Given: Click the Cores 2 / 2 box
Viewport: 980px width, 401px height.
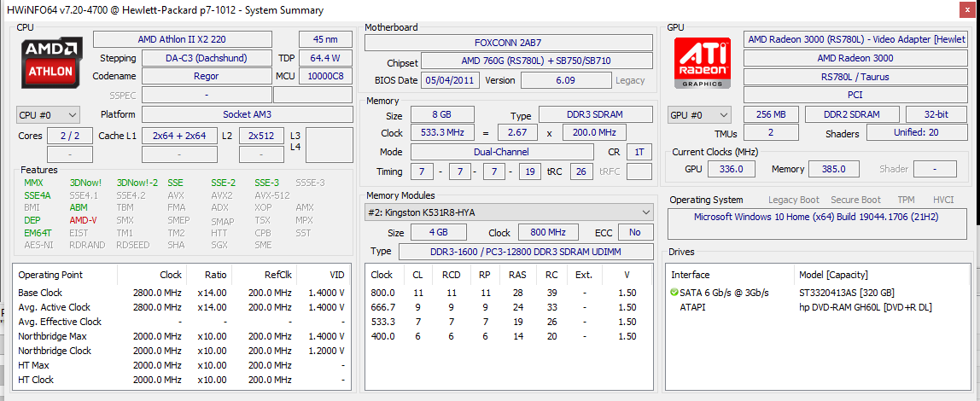Looking at the screenshot, I should [x=70, y=136].
